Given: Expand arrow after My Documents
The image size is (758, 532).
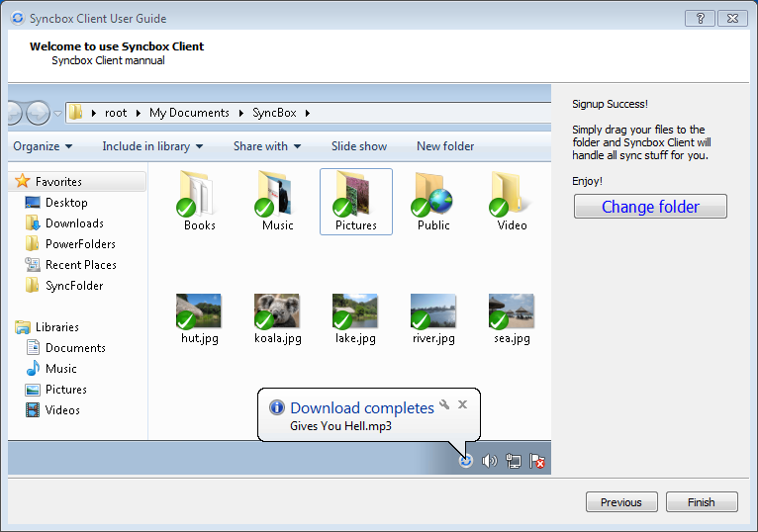Looking at the screenshot, I should pos(241,113).
